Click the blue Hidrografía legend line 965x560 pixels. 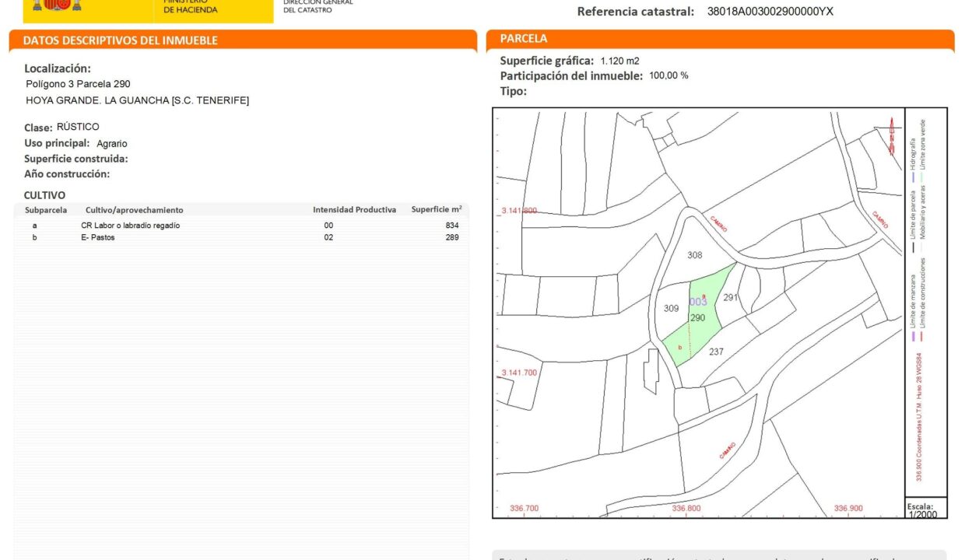coord(913,176)
